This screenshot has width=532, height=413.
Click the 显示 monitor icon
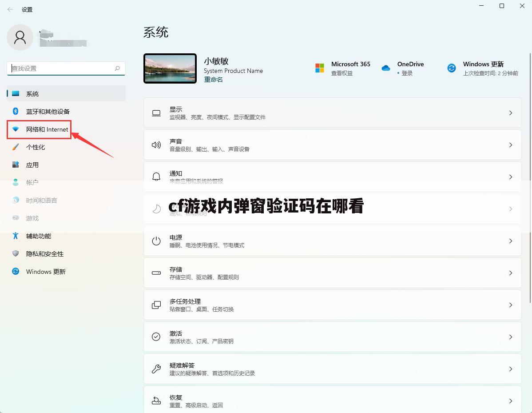click(x=156, y=113)
